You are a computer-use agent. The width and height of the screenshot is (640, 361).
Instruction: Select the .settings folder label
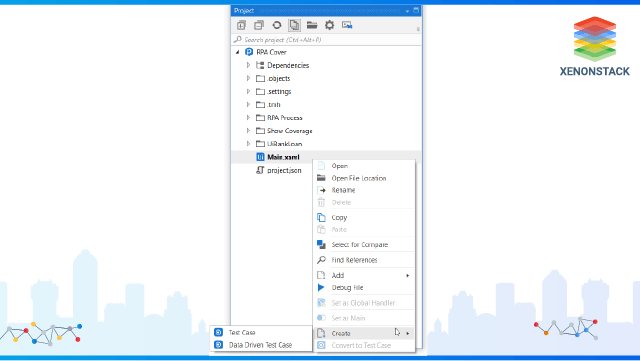coord(279,91)
